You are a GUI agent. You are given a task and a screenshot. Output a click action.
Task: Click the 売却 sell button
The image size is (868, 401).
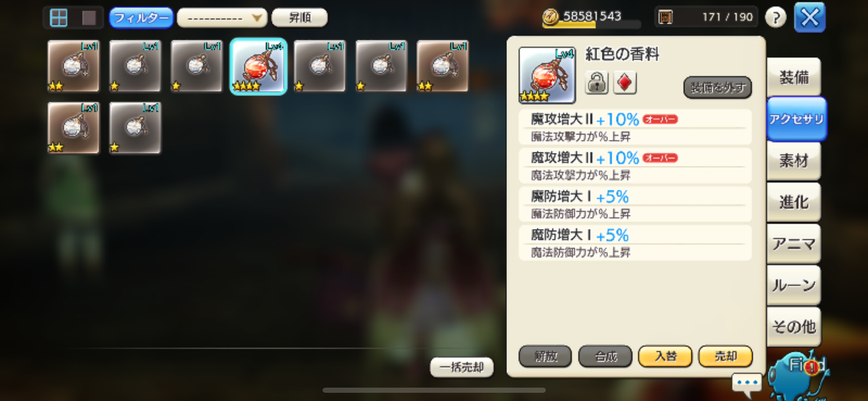pos(726,356)
